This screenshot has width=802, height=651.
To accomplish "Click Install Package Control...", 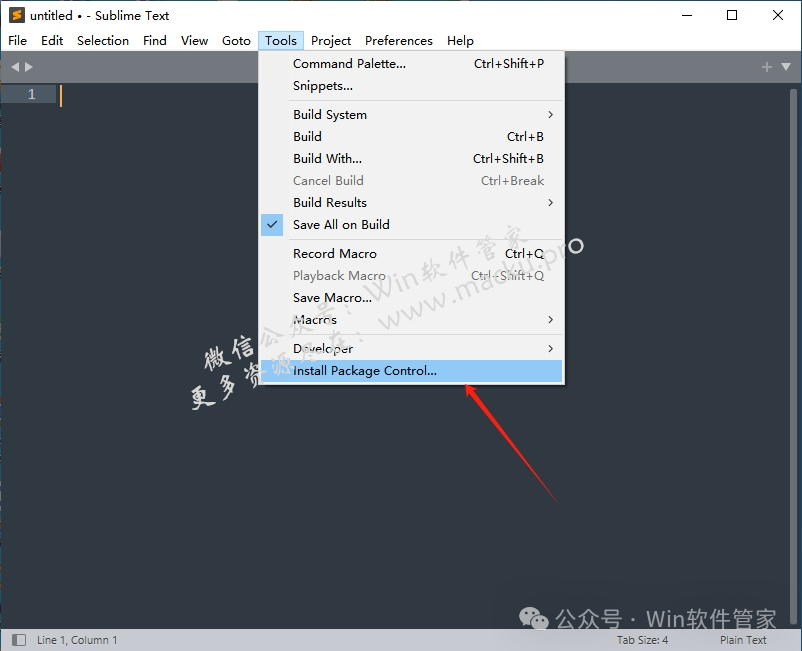I will pyautogui.click(x=412, y=371).
